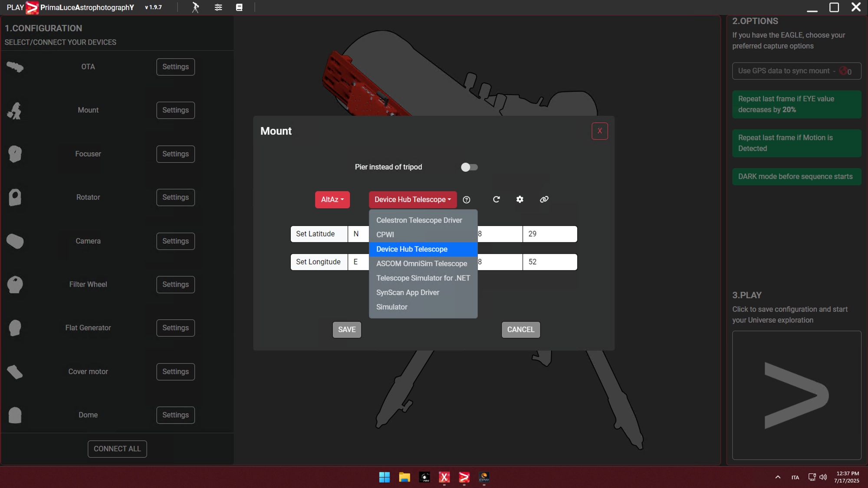Click the Camera device icon
The image size is (868, 488).
pos(15,241)
